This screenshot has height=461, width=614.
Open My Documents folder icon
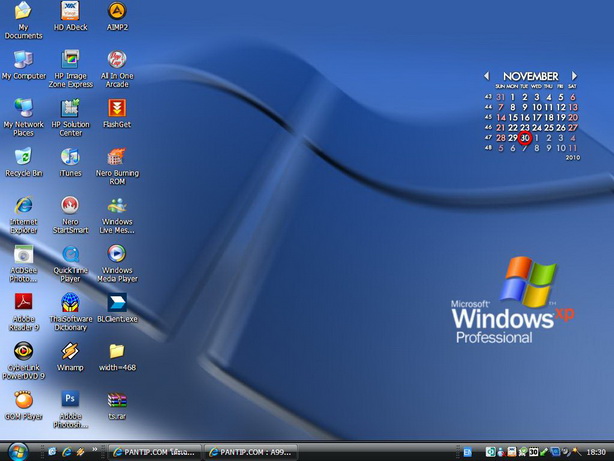coord(23,11)
